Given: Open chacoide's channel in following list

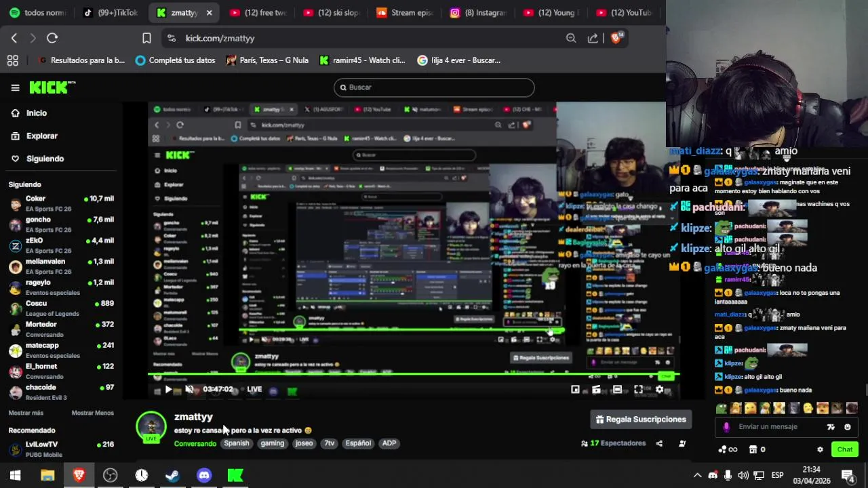Looking at the screenshot, I should pos(61,392).
